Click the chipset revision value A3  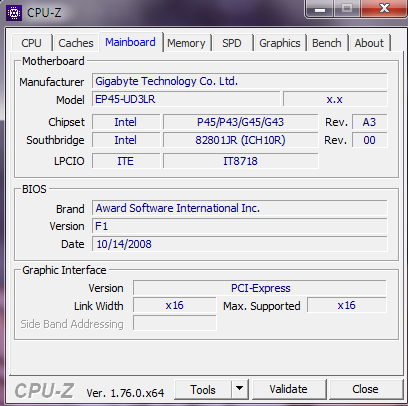(369, 122)
